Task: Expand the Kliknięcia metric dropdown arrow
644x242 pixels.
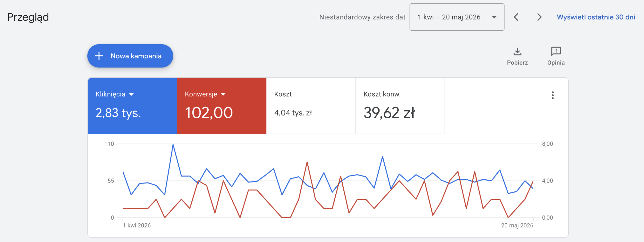Action: coord(131,94)
